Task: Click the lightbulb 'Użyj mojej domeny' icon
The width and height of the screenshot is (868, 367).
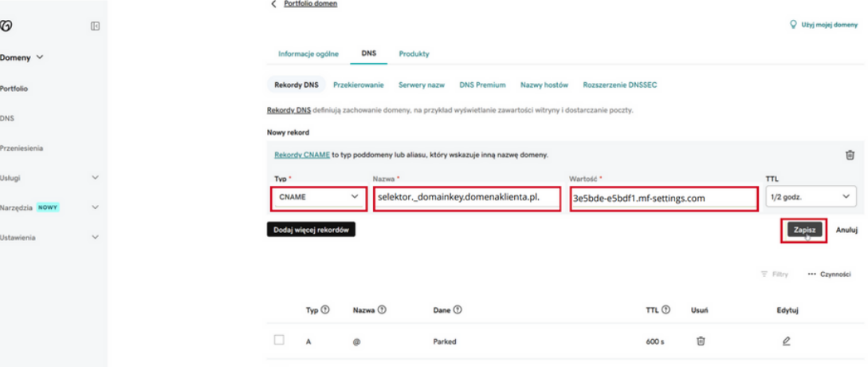Action: tap(793, 25)
